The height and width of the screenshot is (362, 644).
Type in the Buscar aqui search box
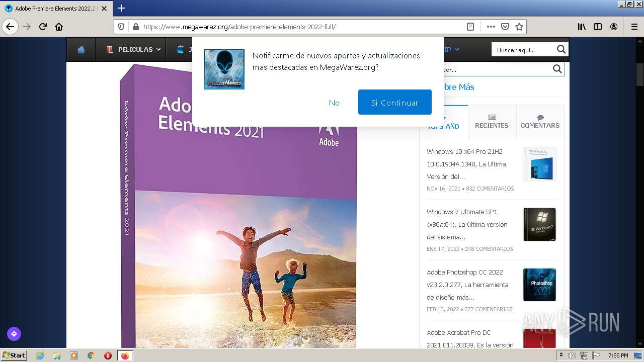click(x=524, y=49)
